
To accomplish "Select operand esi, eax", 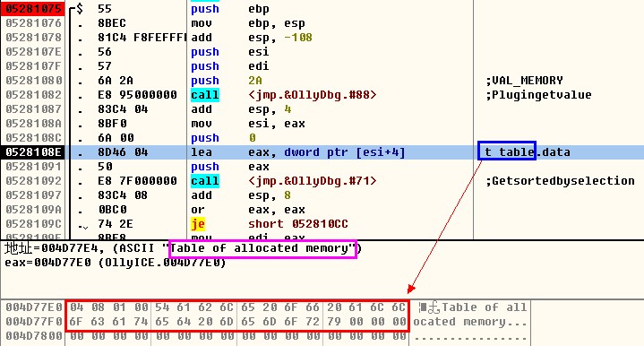I will 277,124.
